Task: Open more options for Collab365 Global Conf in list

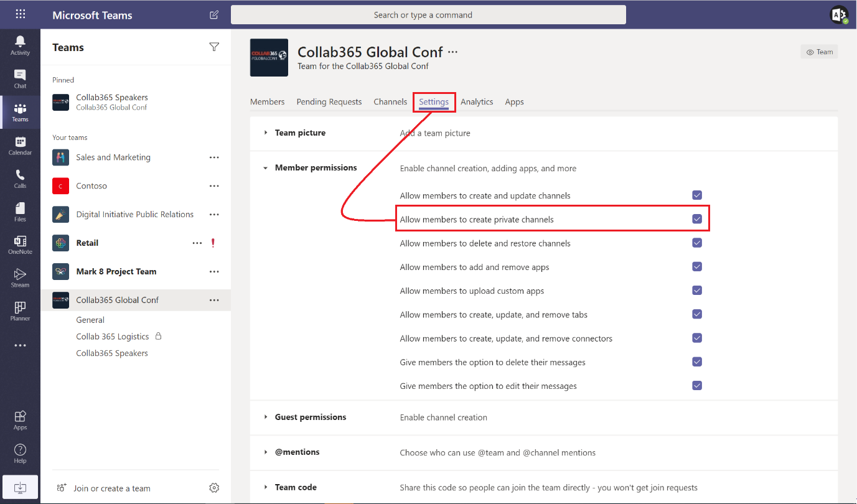Action: click(x=214, y=300)
